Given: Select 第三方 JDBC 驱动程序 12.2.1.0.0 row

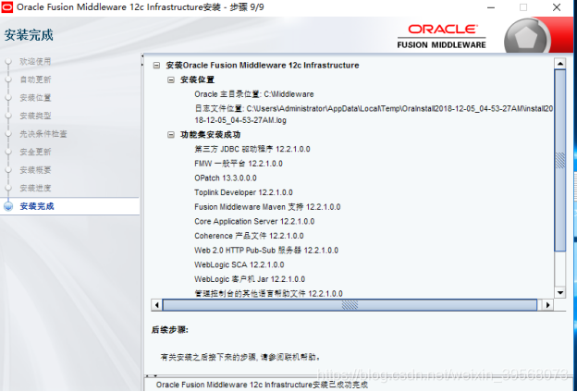Looking at the screenshot, I should click(x=252, y=149).
